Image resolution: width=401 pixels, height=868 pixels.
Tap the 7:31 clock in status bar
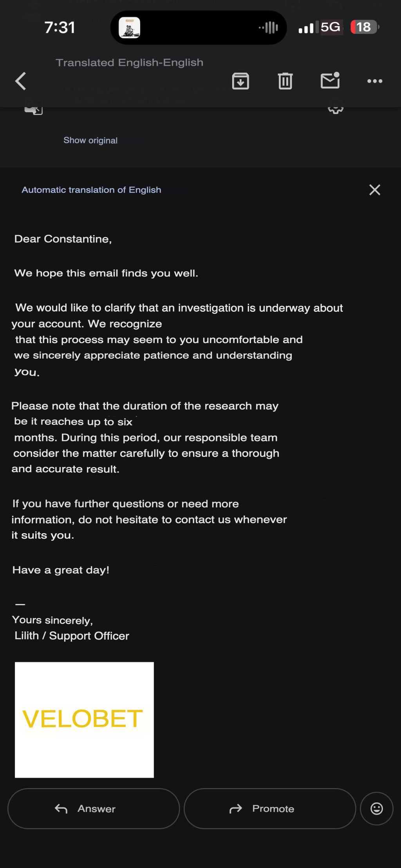point(60,27)
